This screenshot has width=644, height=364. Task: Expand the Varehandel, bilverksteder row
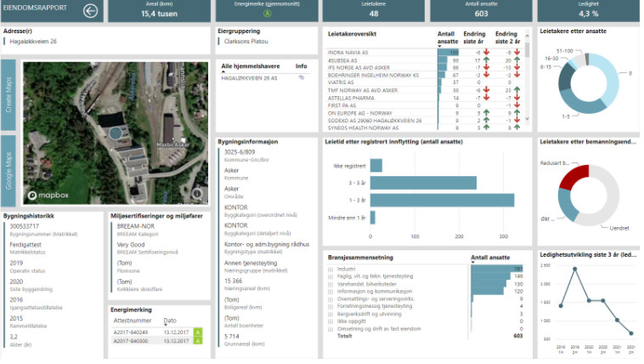click(x=330, y=284)
